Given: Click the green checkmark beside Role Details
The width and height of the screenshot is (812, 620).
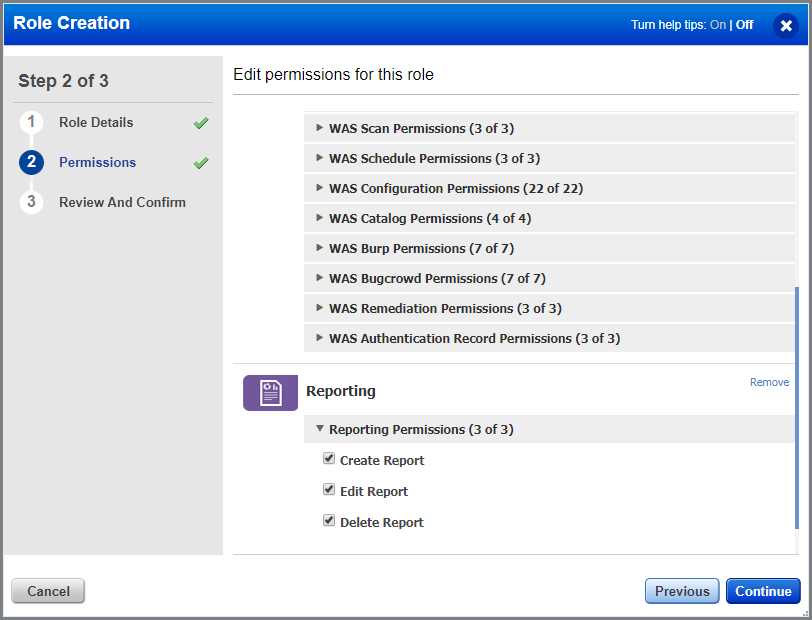Looking at the screenshot, I should (199, 122).
